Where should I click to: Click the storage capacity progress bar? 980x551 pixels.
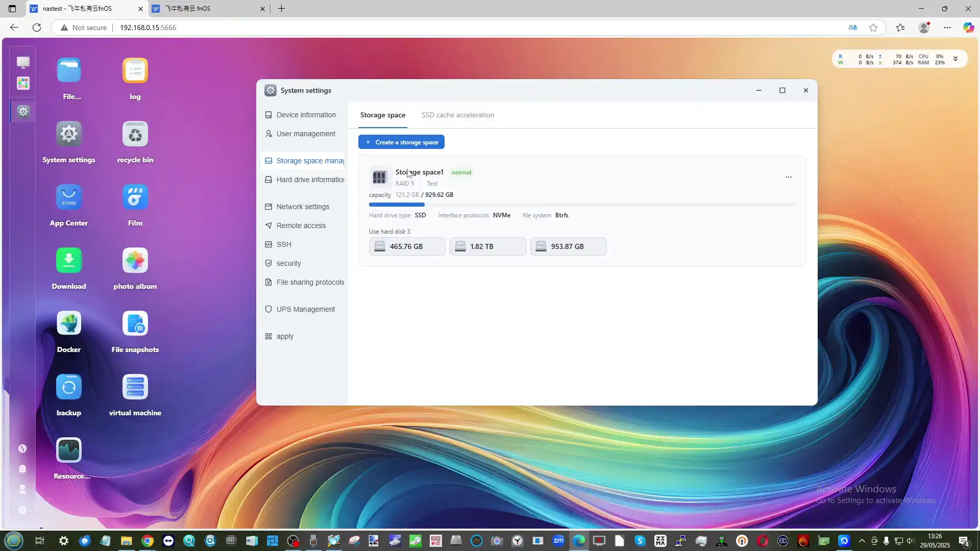coord(582,205)
